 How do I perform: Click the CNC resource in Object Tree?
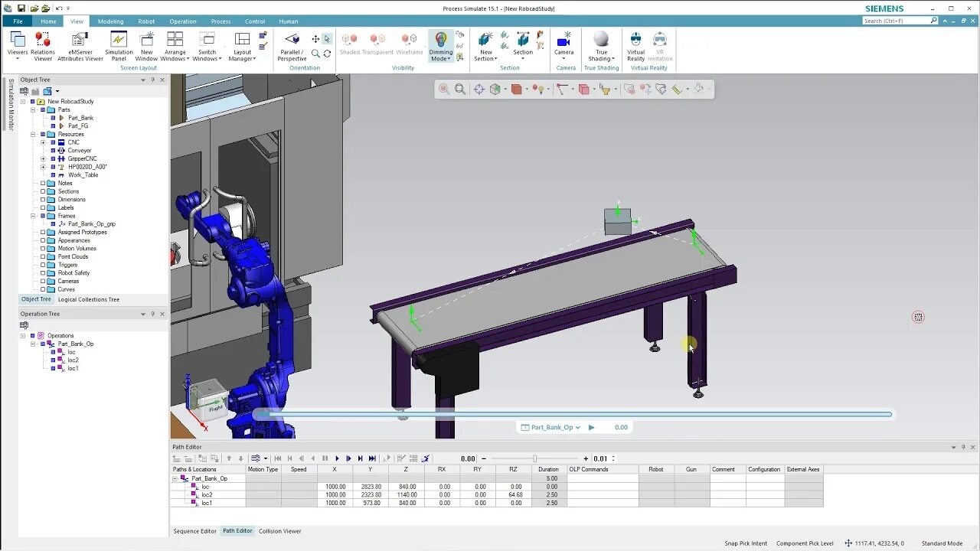73,142
